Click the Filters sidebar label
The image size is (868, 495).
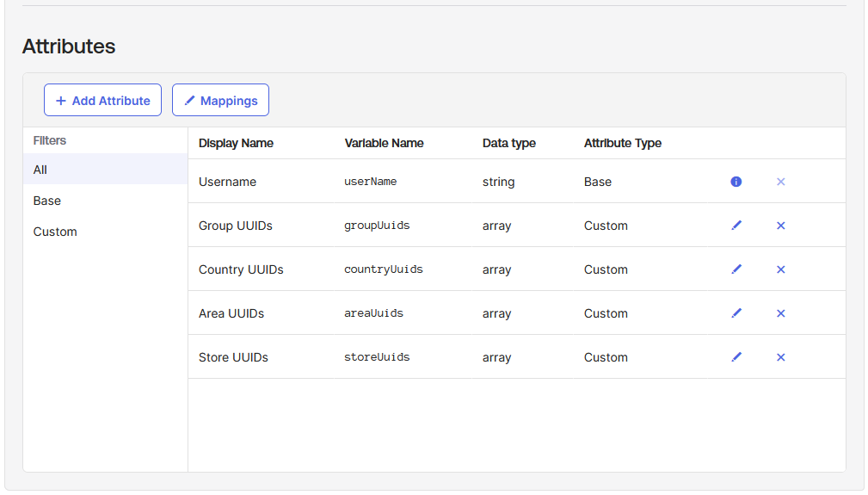[50, 140]
